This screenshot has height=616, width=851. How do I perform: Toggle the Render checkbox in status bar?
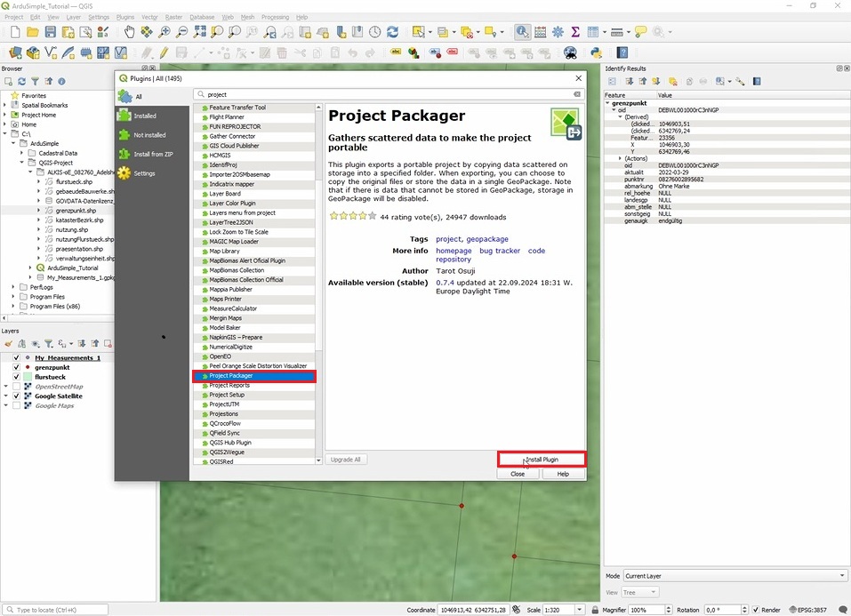pyautogui.click(x=756, y=610)
